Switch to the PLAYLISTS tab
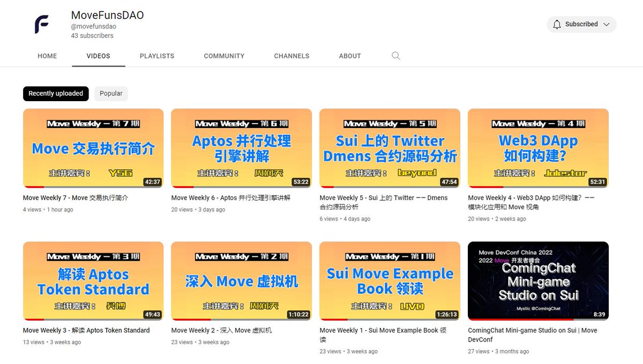The height and width of the screenshot is (364, 643). (157, 56)
